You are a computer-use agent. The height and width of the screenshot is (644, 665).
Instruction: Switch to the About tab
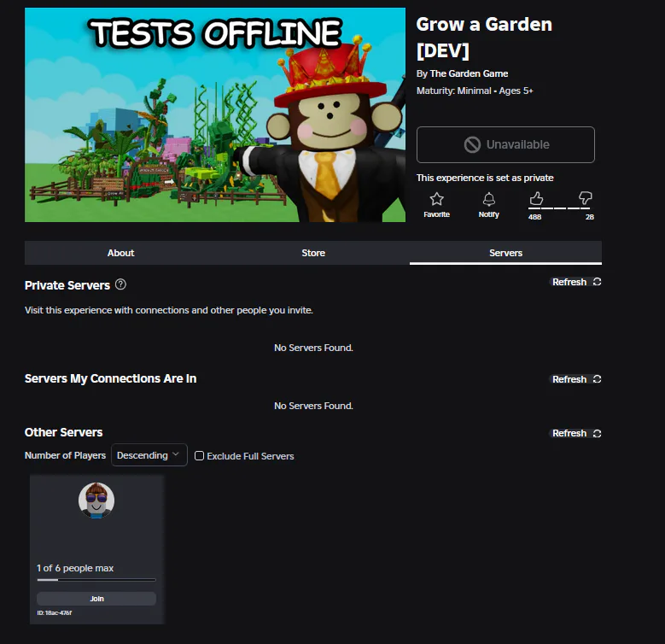[x=121, y=253]
